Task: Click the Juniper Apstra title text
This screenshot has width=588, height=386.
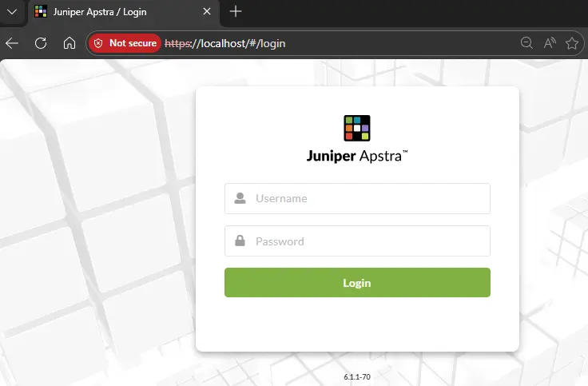Action: click(357, 156)
